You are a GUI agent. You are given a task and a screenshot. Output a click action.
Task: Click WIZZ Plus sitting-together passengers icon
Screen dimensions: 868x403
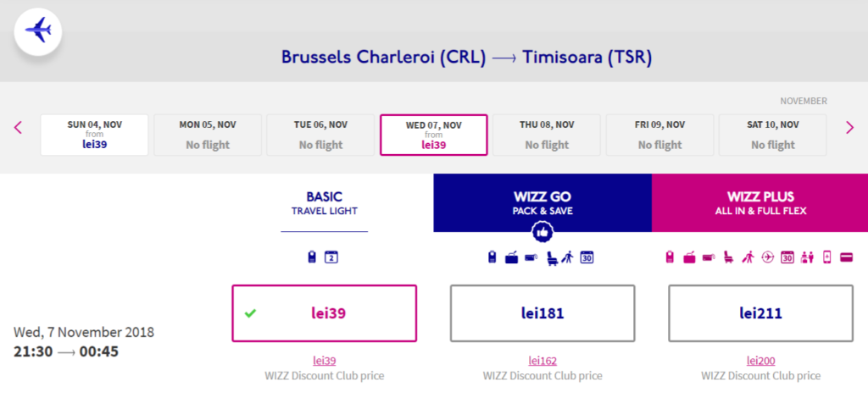(x=807, y=257)
